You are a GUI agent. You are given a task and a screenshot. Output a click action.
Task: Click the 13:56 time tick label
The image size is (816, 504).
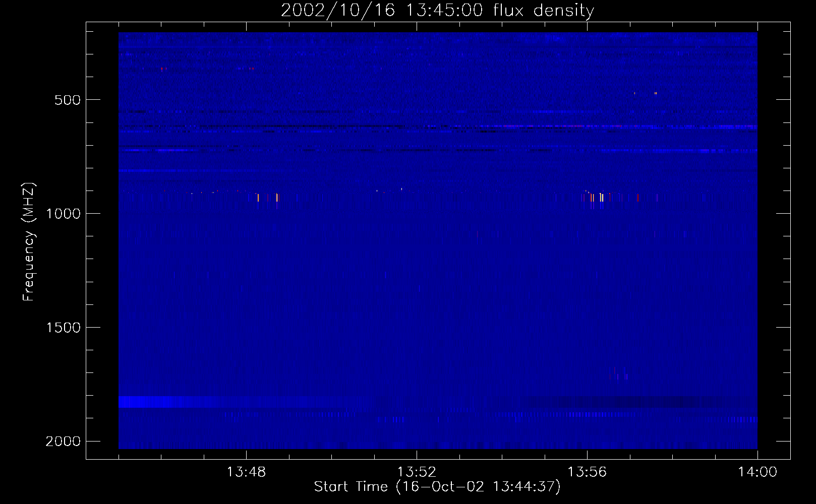click(x=587, y=472)
